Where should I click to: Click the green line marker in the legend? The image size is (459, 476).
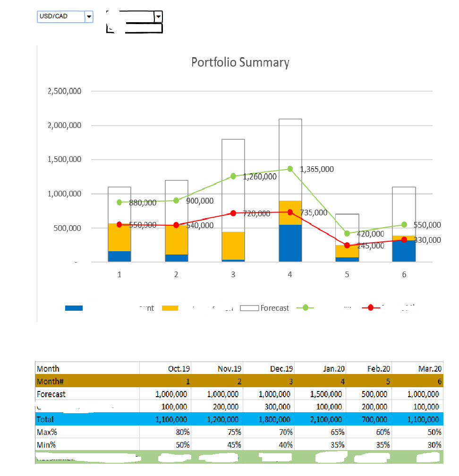(305, 307)
